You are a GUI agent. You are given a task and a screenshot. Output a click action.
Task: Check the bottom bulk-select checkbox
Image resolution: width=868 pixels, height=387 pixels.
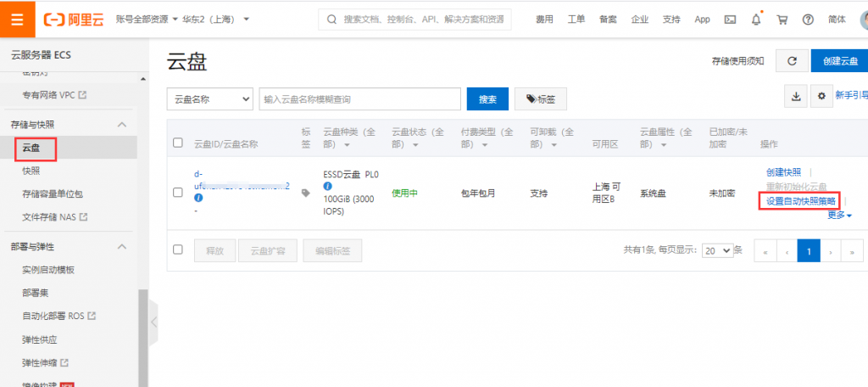(x=178, y=250)
